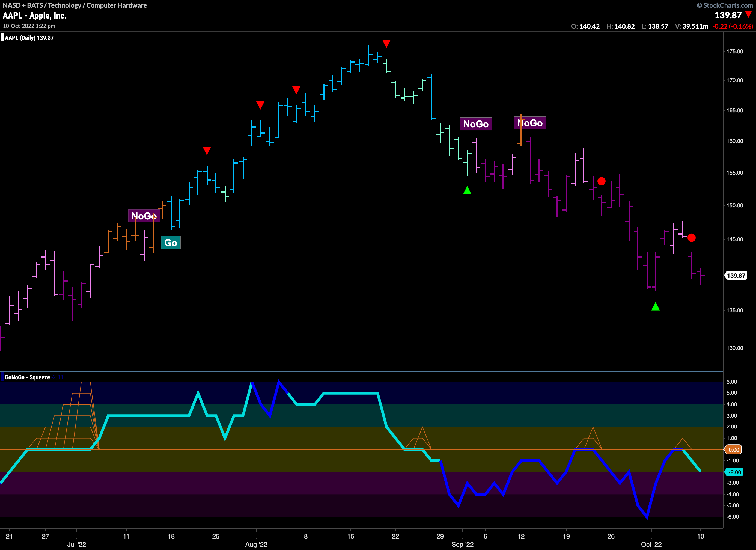Click the red down-triangle beside the header price
756x550 pixels.
coord(748,14)
